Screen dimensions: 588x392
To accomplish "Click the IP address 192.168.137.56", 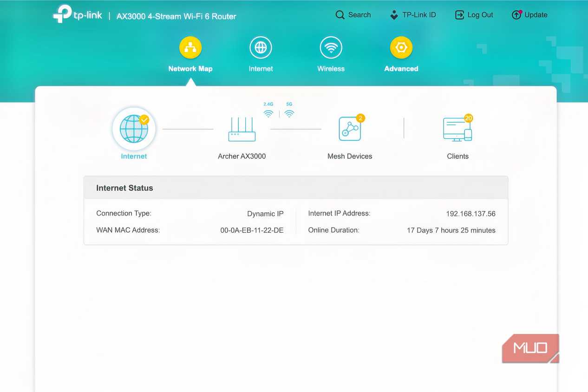I will point(470,214).
